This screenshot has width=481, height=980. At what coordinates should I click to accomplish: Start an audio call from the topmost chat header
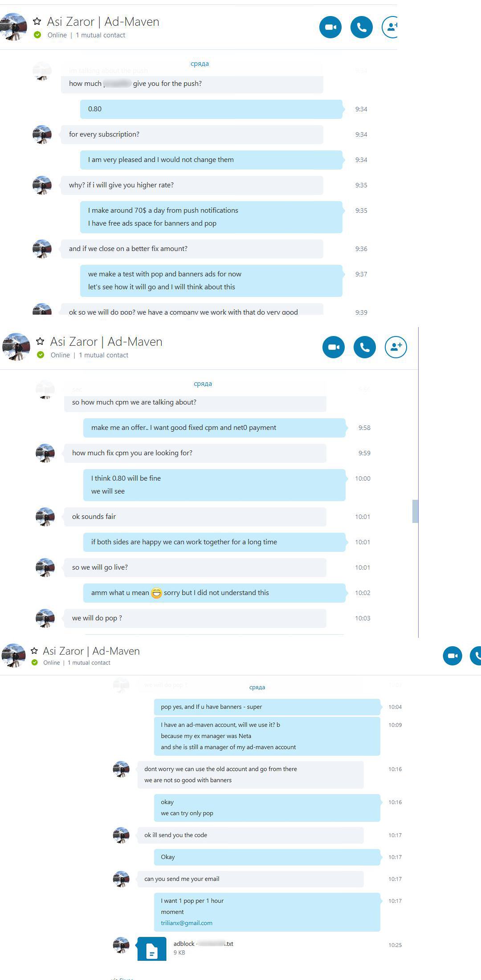(x=362, y=27)
